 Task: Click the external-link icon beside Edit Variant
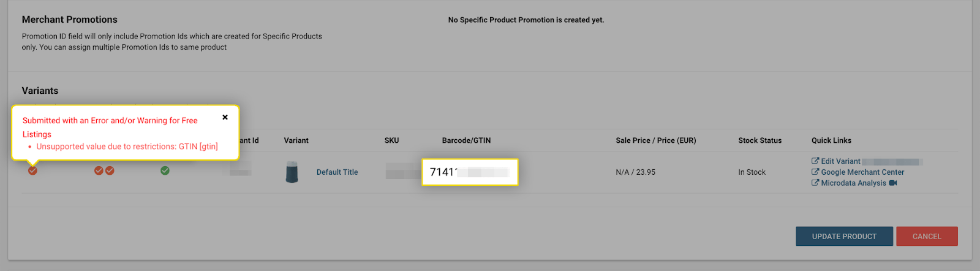[815, 161]
